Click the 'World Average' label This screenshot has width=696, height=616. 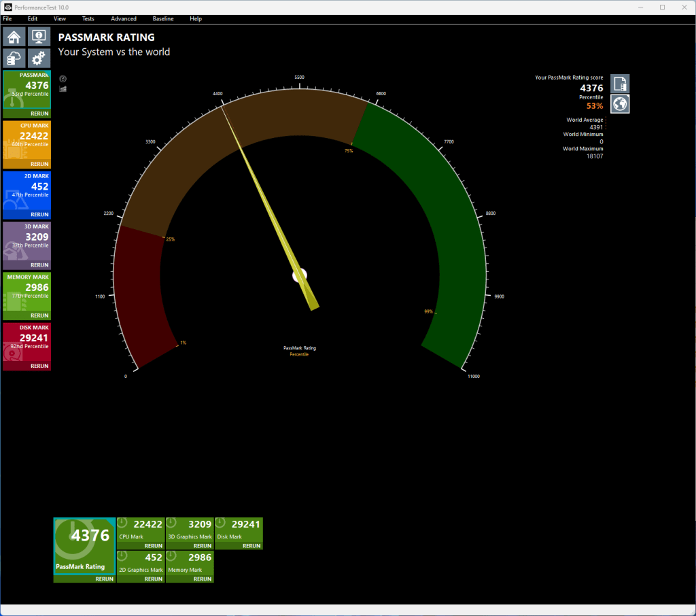tap(585, 120)
